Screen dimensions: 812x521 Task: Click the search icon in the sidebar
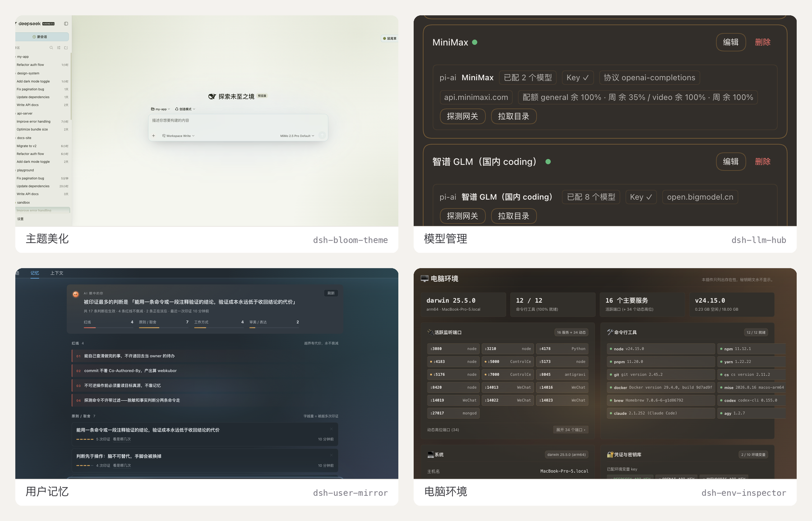click(x=51, y=47)
